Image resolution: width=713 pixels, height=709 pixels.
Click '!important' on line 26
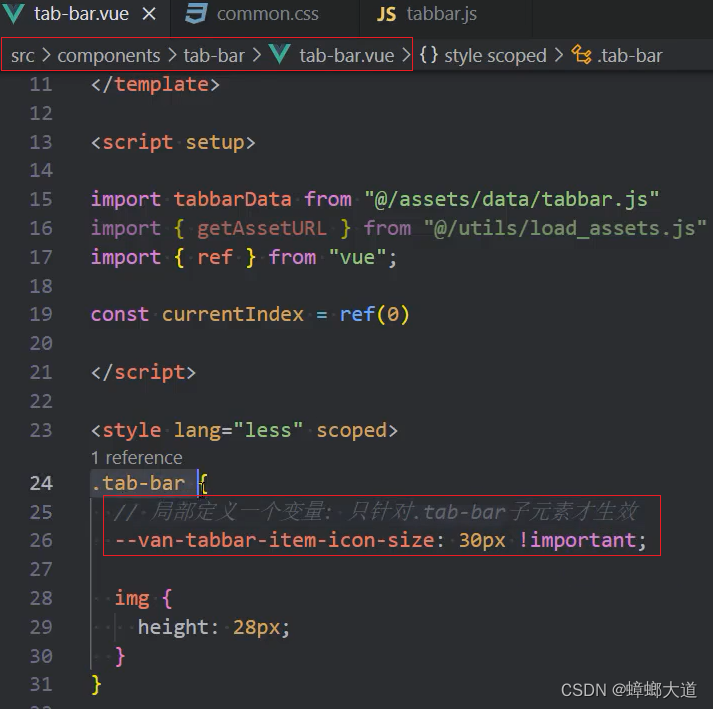pos(577,540)
